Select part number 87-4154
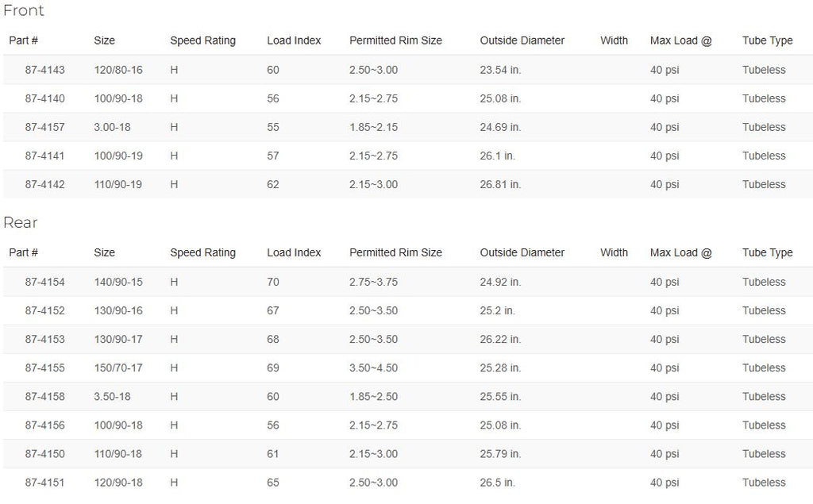 44,282
